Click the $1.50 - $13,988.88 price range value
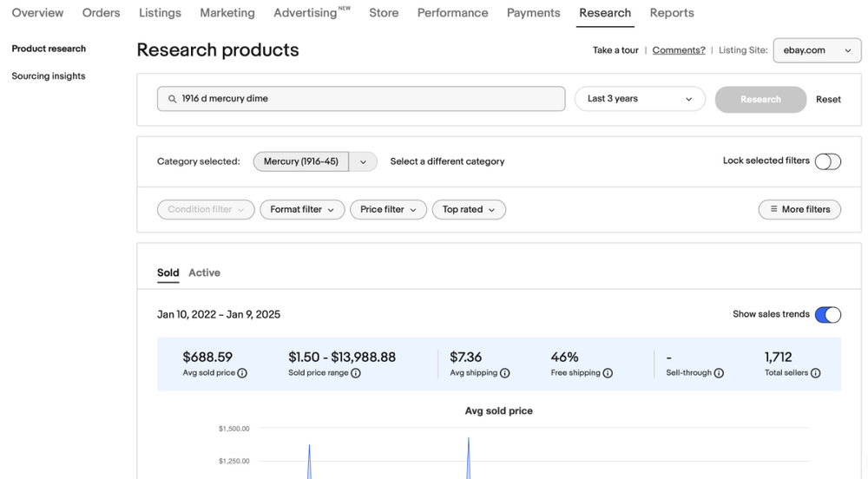This screenshot has height=479, width=868. point(342,358)
